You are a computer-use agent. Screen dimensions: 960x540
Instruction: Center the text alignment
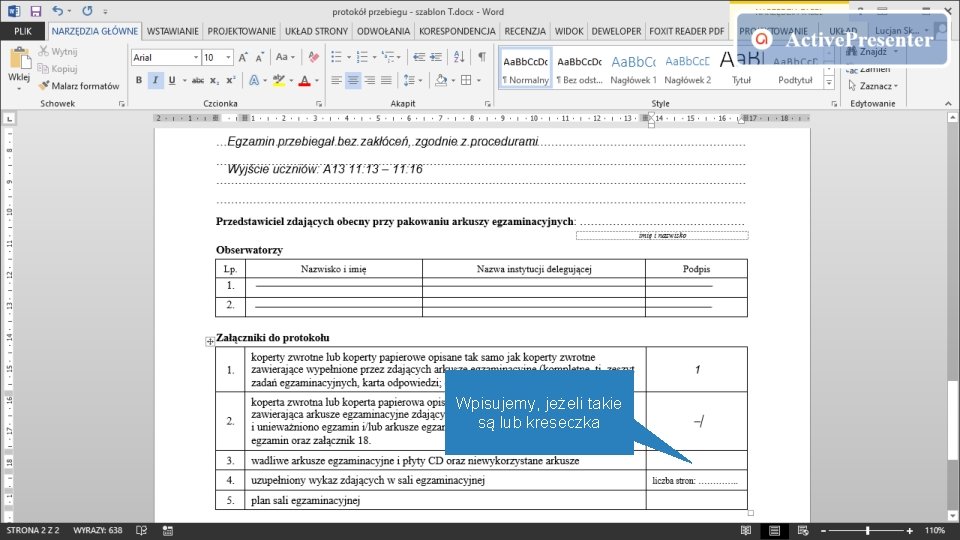pyautogui.click(x=353, y=80)
